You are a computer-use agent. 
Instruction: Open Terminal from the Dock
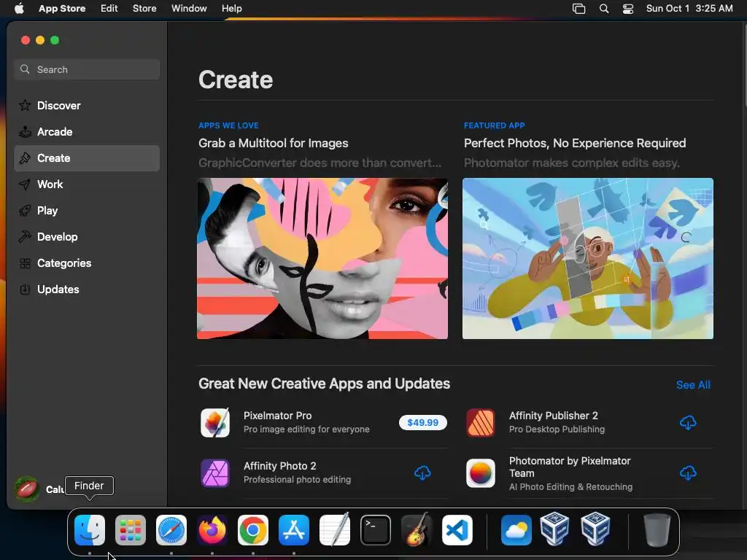coord(376,530)
